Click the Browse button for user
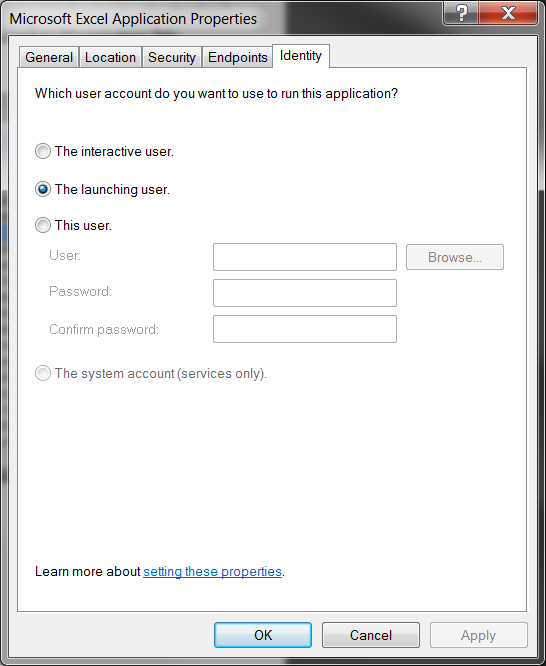Screen dimensions: 546x666 coord(455,257)
